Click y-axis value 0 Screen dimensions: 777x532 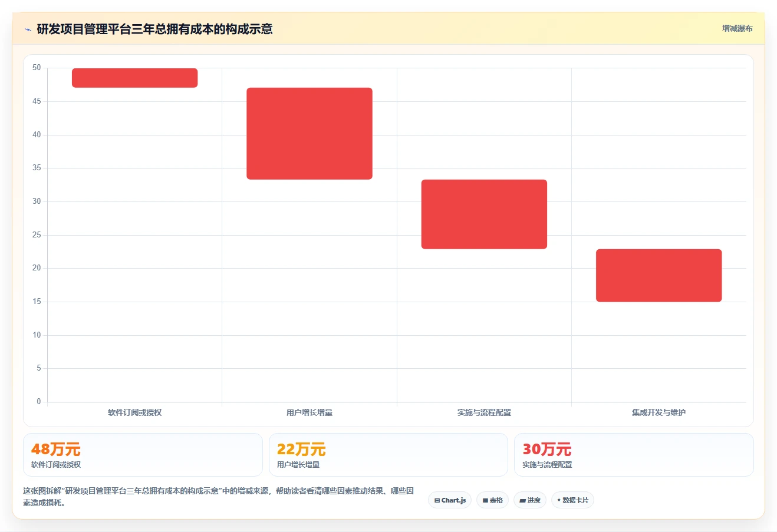pyautogui.click(x=39, y=402)
